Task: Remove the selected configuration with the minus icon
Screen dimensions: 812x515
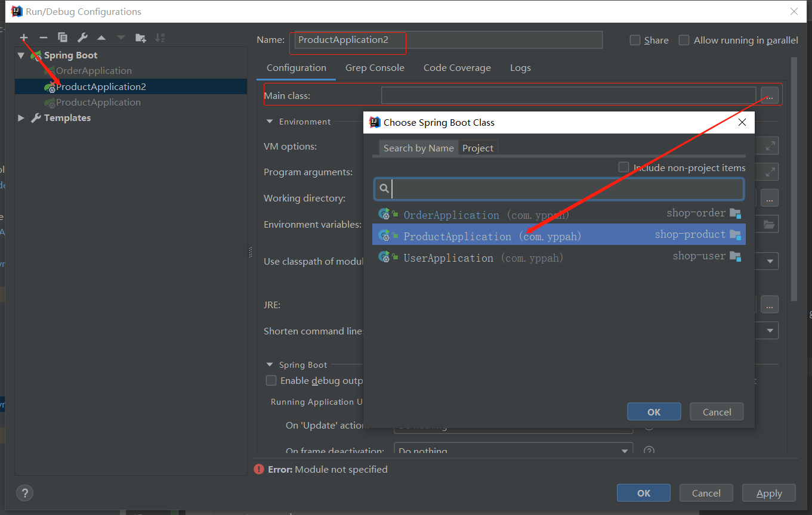Action: [x=43, y=38]
